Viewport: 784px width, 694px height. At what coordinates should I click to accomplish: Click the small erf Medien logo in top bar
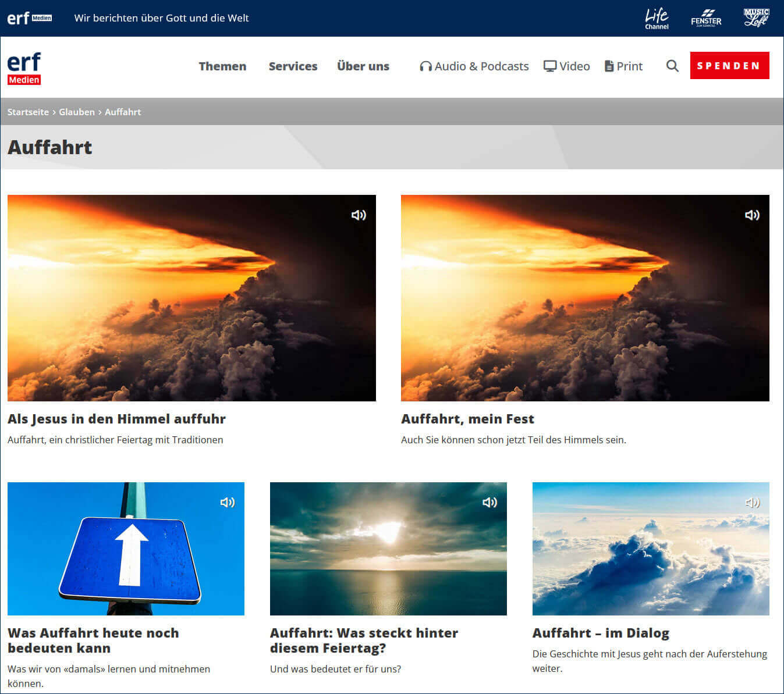[x=29, y=18]
